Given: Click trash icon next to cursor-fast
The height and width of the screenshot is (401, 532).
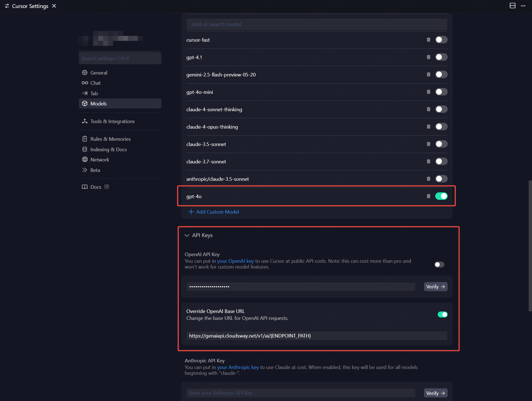Looking at the screenshot, I should pyautogui.click(x=428, y=40).
